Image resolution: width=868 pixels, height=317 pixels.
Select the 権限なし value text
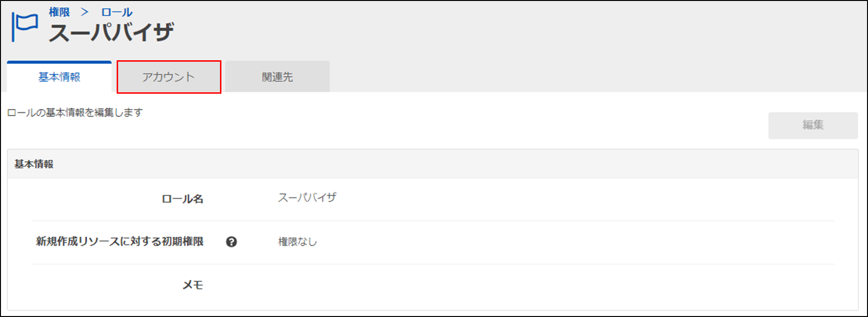pyautogui.click(x=297, y=242)
